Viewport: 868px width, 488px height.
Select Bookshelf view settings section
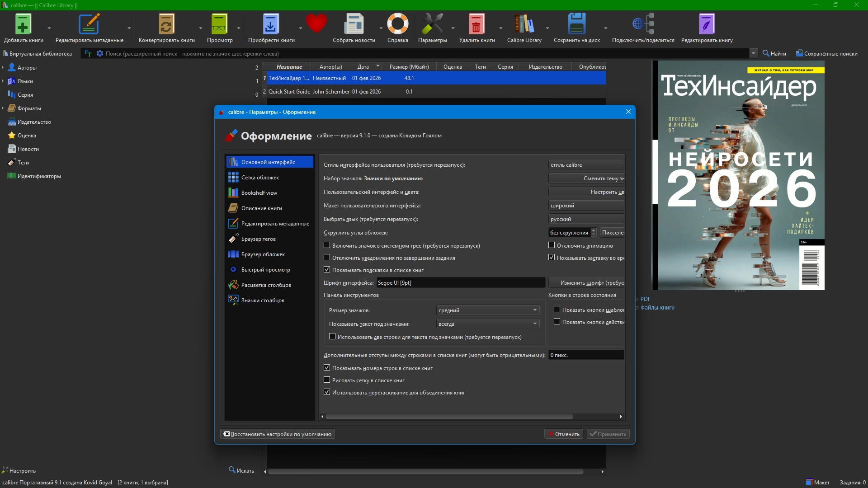[259, 192]
